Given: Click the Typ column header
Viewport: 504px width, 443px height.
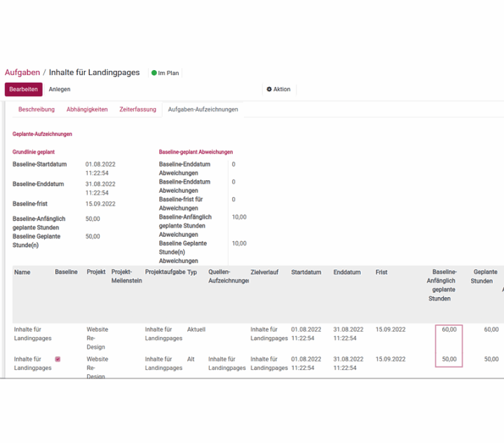Looking at the screenshot, I should (192, 272).
